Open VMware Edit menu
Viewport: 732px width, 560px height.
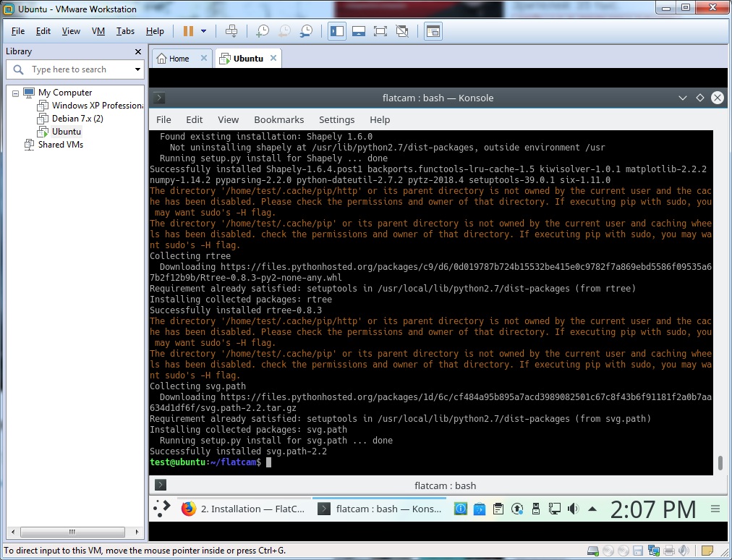pos(43,31)
